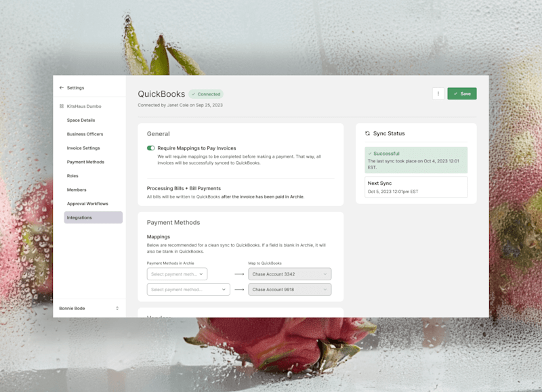This screenshot has height=392, width=542.
Task: Go to Business Officers section
Action: (85, 134)
